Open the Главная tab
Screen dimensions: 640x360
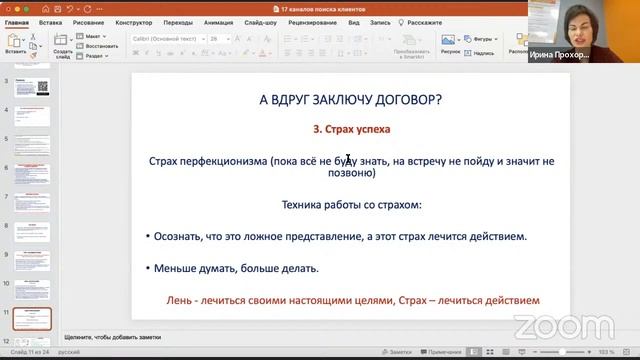(x=17, y=23)
